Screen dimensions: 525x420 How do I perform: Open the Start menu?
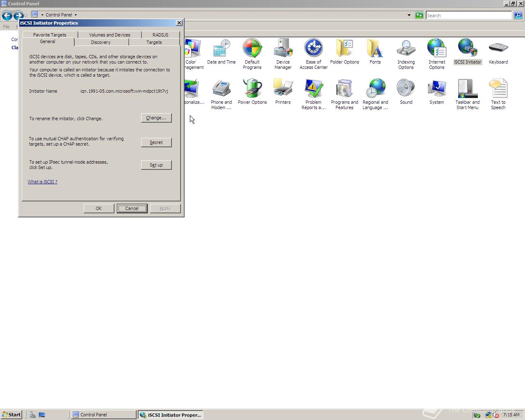[11, 415]
